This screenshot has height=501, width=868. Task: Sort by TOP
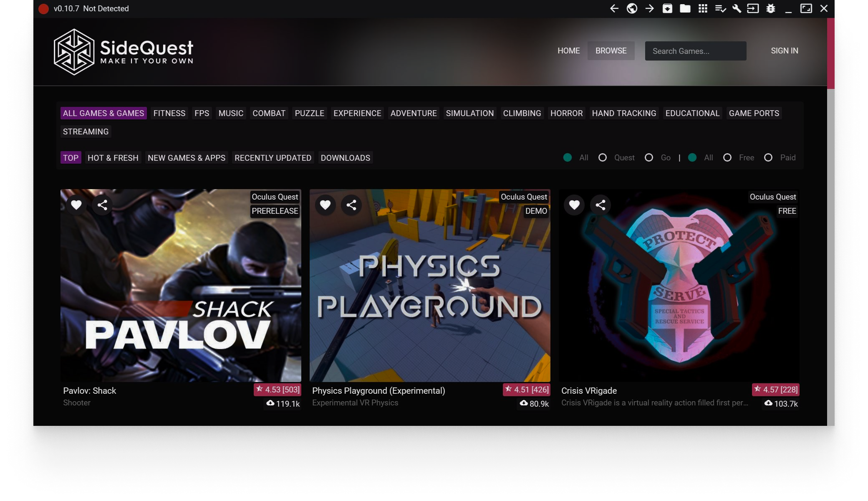click(x=71, y=158)
